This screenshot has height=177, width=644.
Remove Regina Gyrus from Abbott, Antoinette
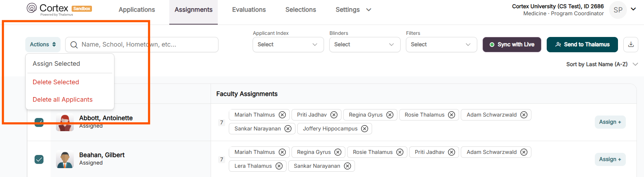(x=390, y=115)
